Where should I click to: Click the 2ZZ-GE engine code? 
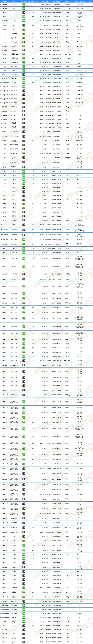tap(80, 78)
